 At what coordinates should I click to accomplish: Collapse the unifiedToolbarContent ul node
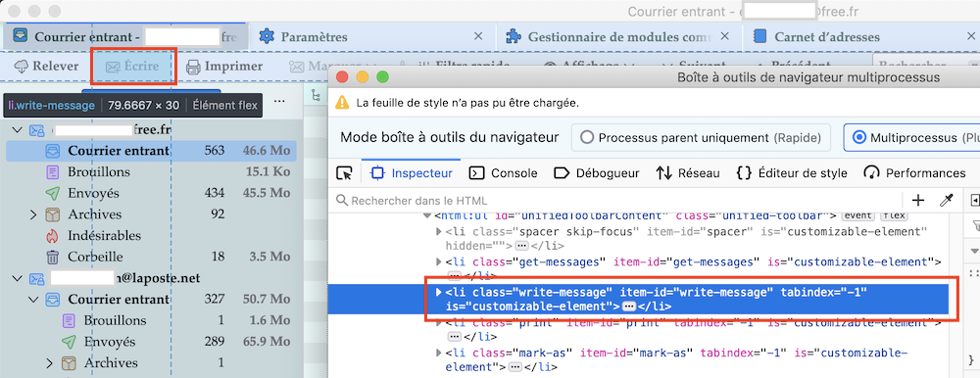click(x=427, y=215)
